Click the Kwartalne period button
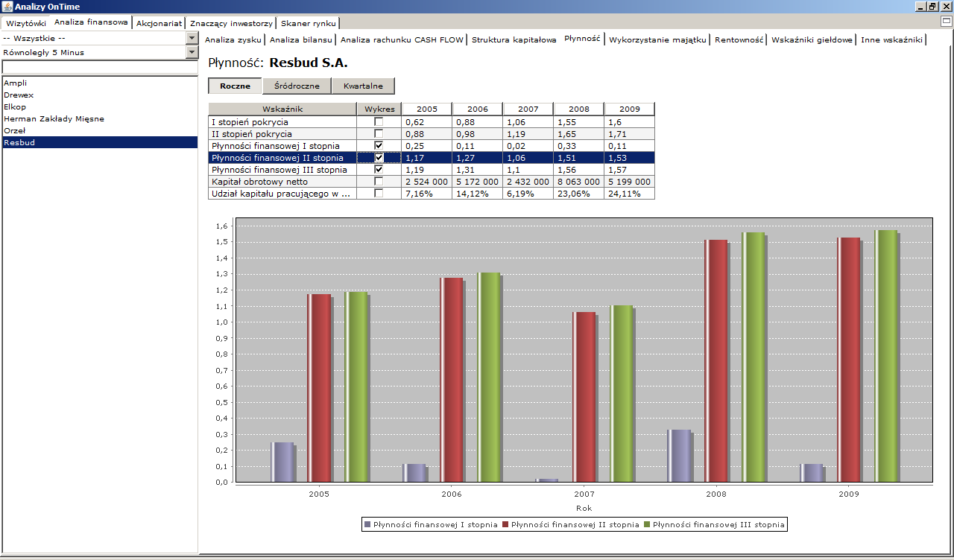The height and width of the screenshot is (560, 954). (363, 86)
